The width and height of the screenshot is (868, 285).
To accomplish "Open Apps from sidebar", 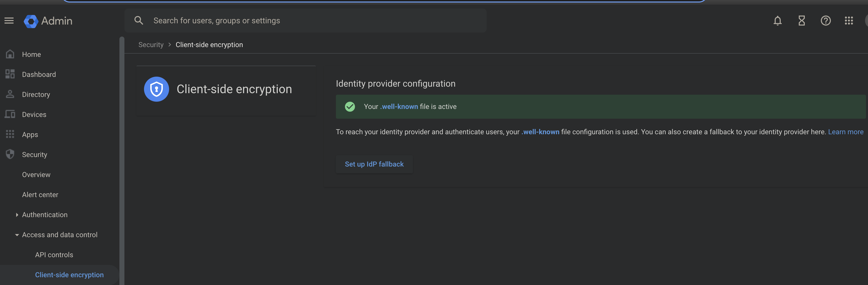I will [x=30, y=134].
